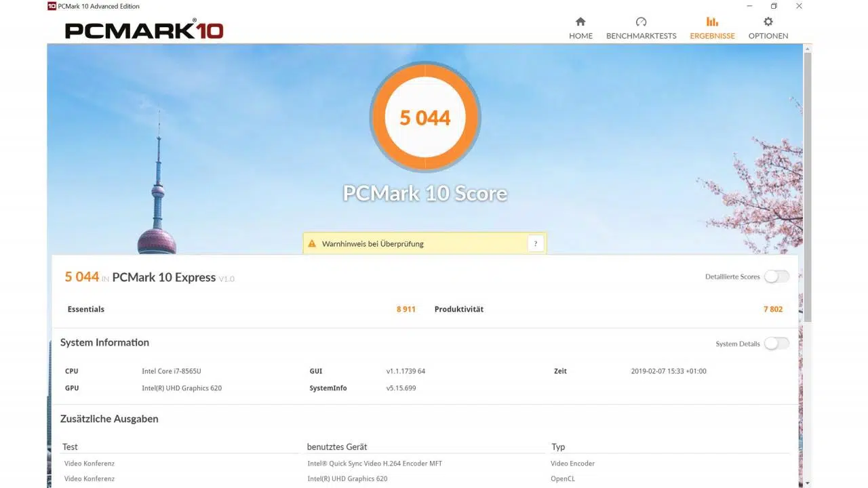Viewport: 868px width, 488px height.
Task: Restore down the PCMark window
Action: pyautogui.click(x=774, y=6)
